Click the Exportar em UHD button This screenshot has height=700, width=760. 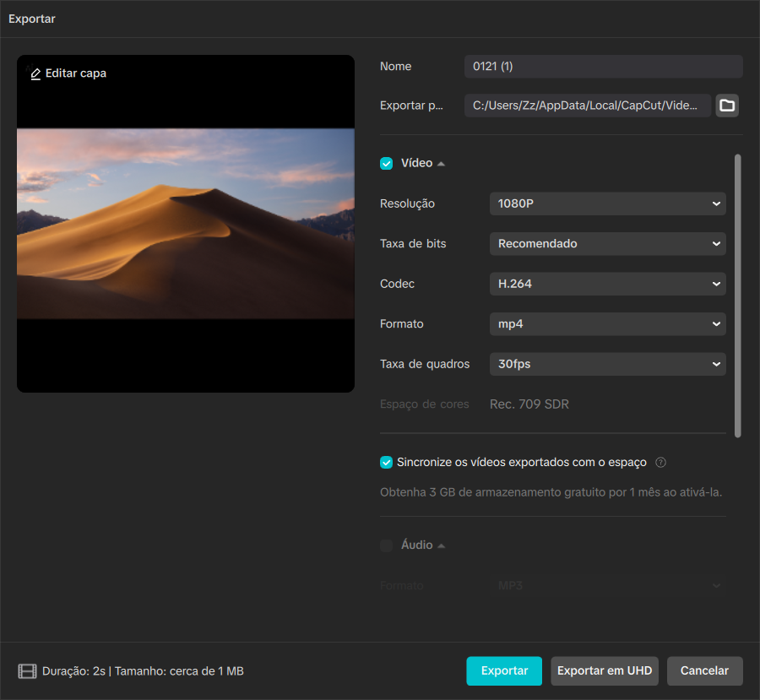pos(605,671)
